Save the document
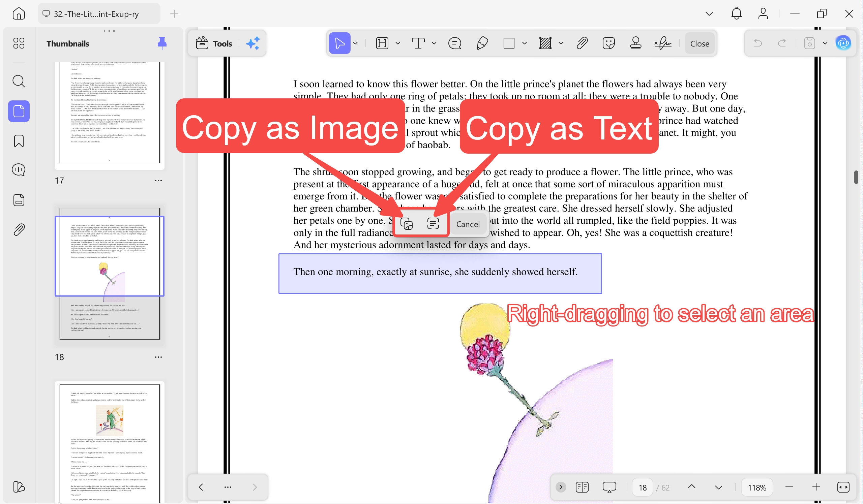Image resolution: width=863 pixels, height=504 pixels. (x=810, y=43)
